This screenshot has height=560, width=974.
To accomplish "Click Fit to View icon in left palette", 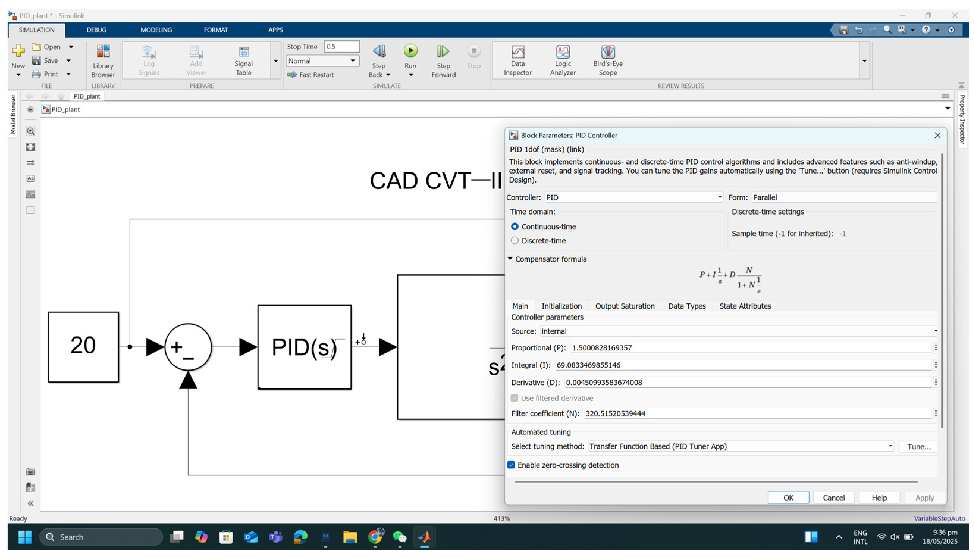I will click(x=30, y=147).
